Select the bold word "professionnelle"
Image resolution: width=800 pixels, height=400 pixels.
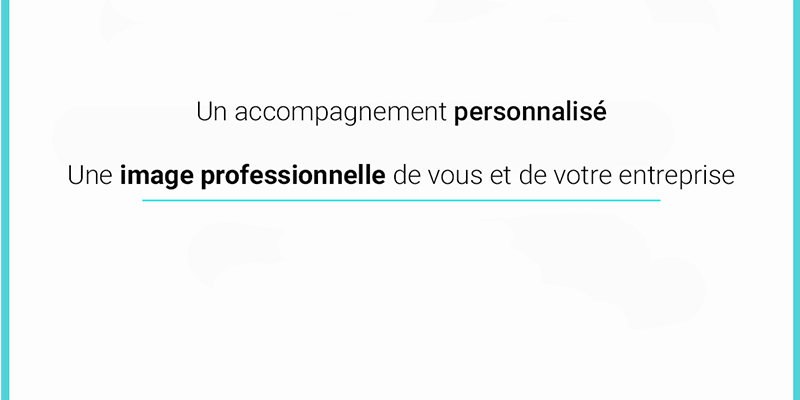(x=293, y=177)
